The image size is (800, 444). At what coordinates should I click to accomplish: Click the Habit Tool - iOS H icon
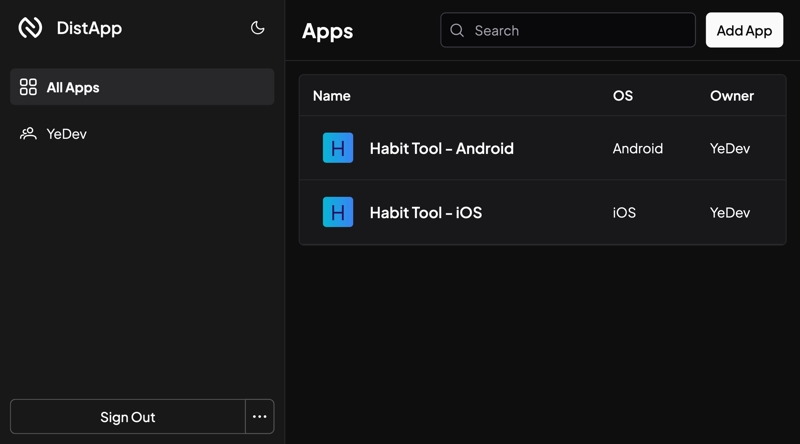click(338, 212)
